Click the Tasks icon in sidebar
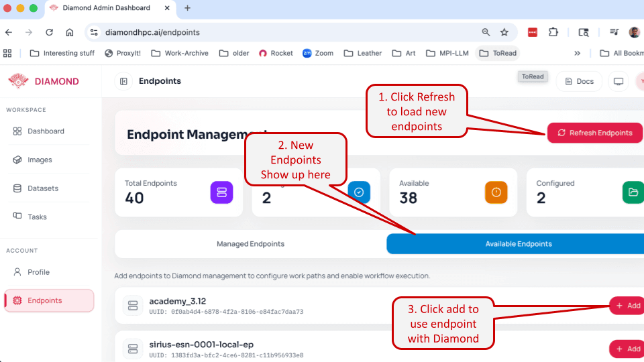This screenshot has width=644, height=362. tap(17, 216)
